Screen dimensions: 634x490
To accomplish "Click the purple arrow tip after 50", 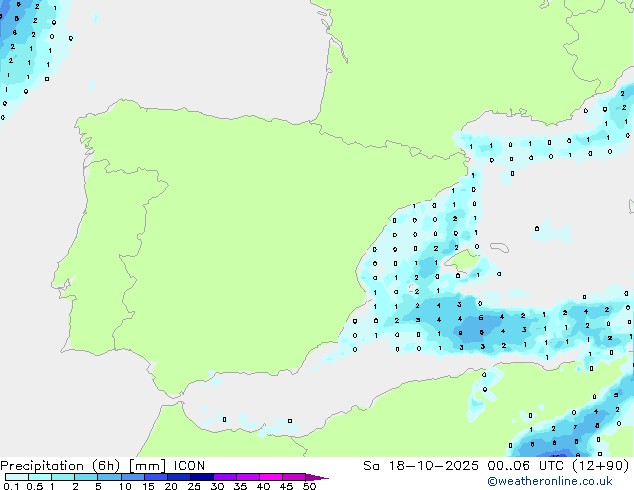I will (317, 477).
